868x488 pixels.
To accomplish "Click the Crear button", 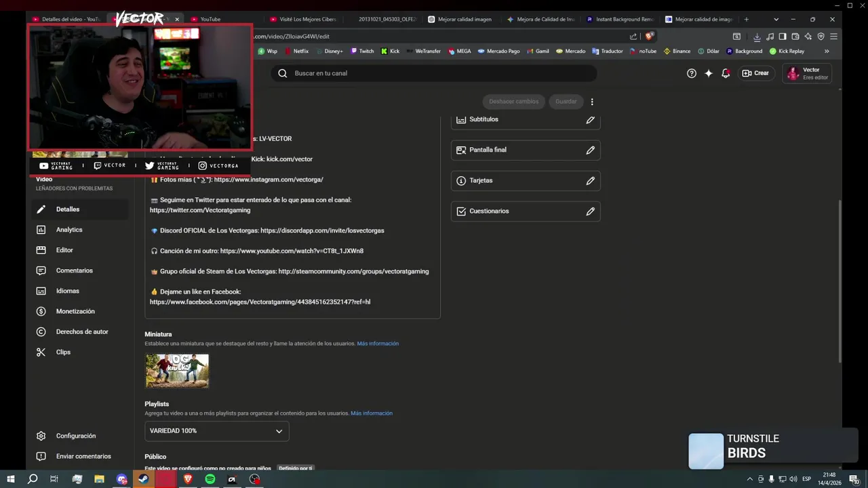I will coord(755,73).
